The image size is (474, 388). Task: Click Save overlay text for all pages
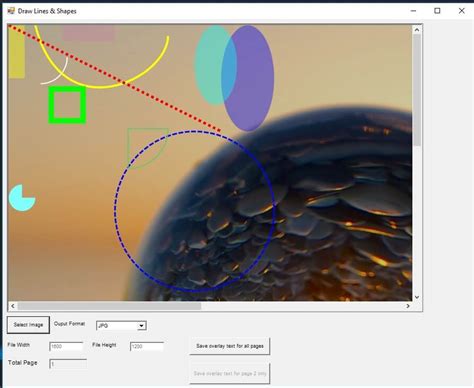[230, 346]
